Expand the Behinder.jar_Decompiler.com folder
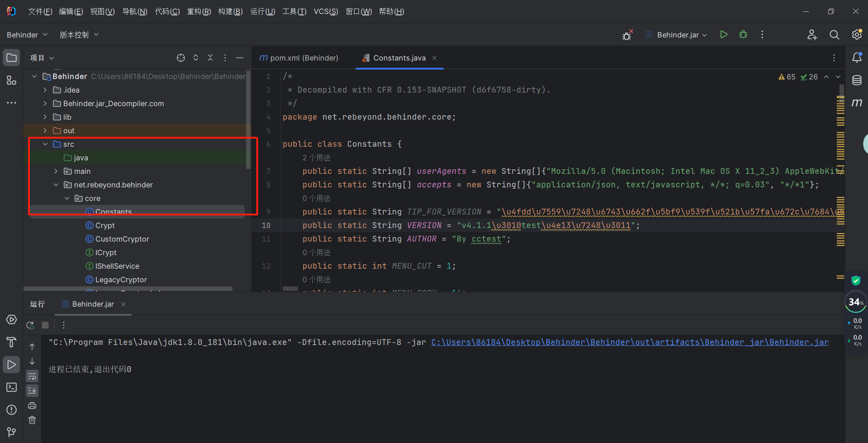 tap(45, 103)
